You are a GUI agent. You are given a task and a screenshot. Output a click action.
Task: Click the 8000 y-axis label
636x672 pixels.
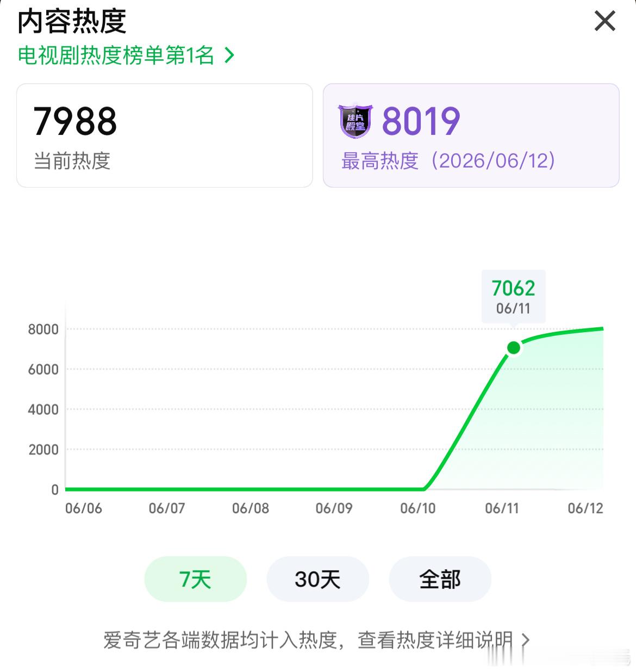[43, 329]
